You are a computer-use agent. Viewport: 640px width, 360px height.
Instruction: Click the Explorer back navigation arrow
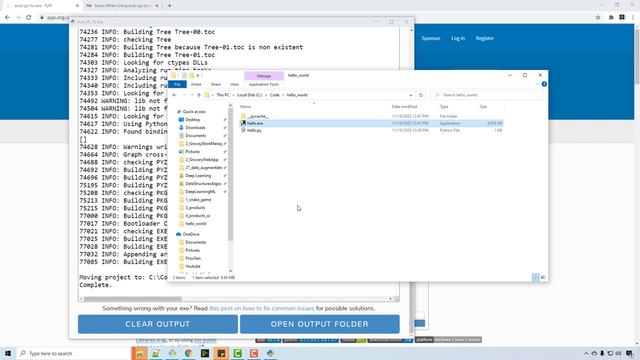point(174,95)
